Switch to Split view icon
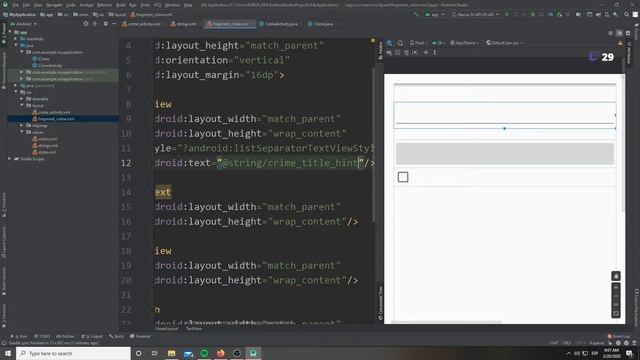The height and width of the screenshot is (360, 640). 619,33
